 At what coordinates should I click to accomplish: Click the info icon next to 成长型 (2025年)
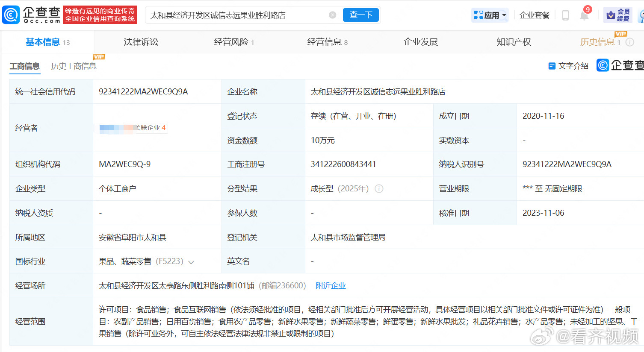pyautogui.click(x=379, y=189)
